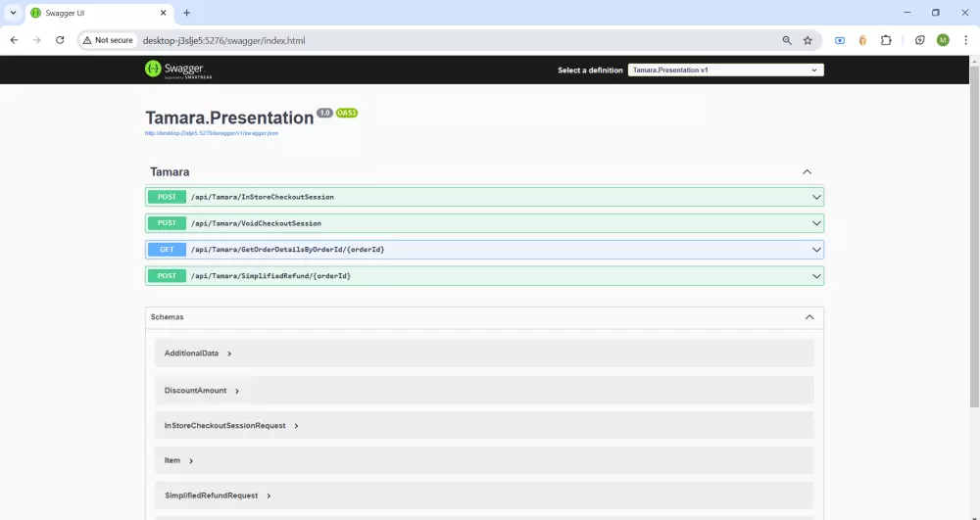Image resolution: width=980 pixels, height=520 pixels.
Task: Click the address bar URL
Action: 223,40
